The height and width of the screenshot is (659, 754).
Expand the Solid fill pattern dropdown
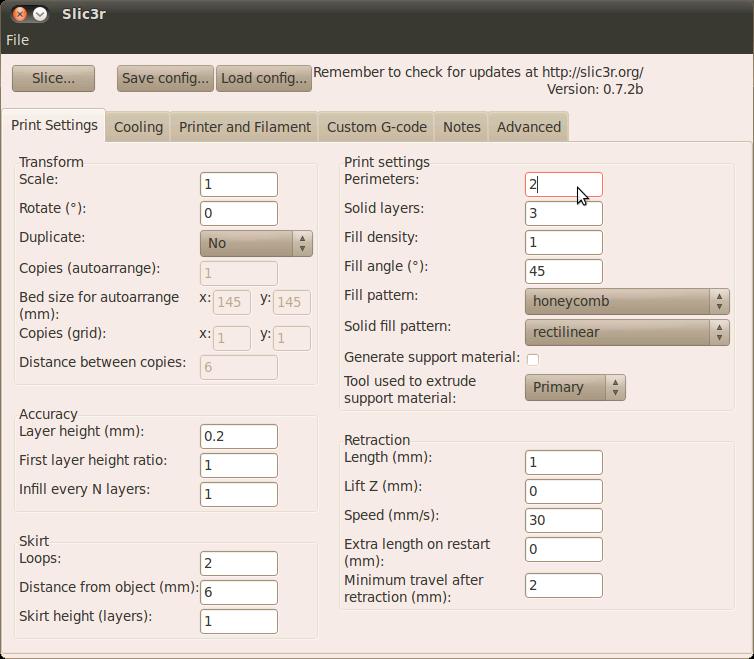[626, 332]
